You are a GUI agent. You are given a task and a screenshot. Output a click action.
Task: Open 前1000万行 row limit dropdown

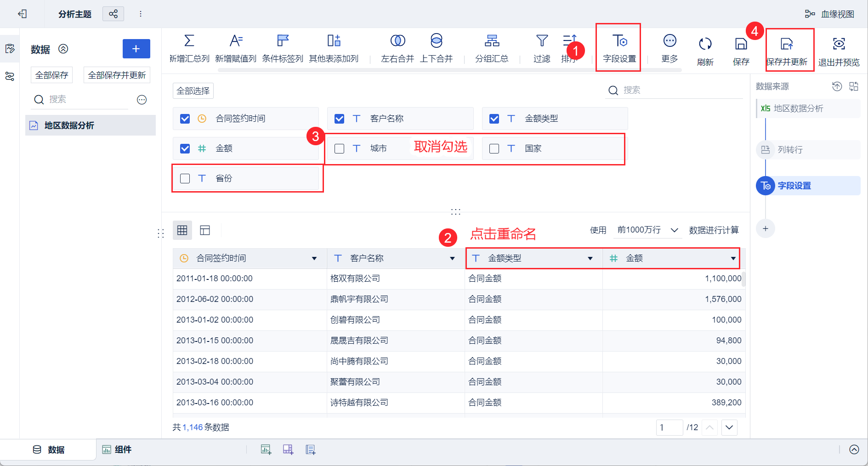coord(647,230)
